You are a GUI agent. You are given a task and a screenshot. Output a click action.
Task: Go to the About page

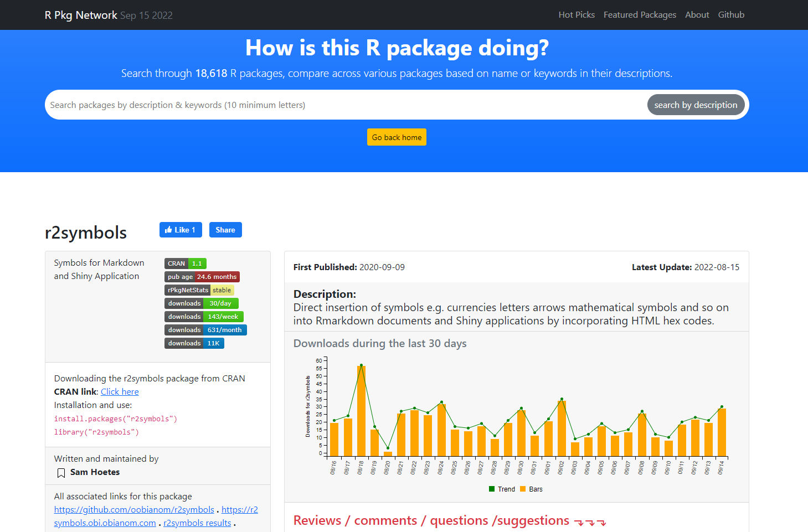coord(697,15)
